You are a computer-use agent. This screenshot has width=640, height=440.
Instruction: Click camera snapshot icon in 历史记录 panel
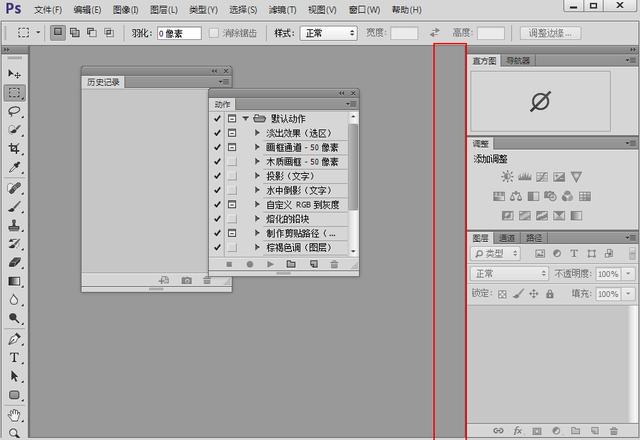click(187, 280)
